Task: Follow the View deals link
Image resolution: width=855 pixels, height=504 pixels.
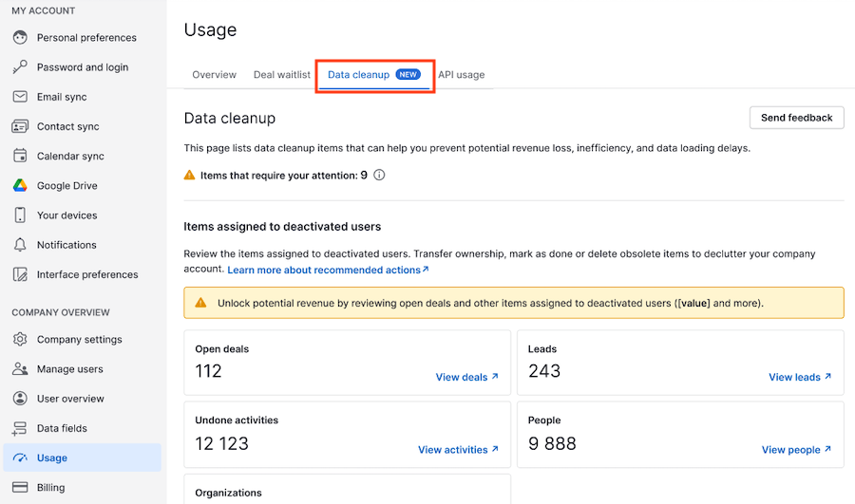Action: 466,377
